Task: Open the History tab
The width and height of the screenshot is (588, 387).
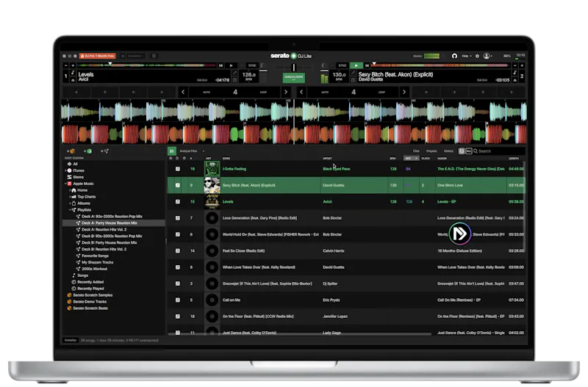Action: tap(448, 151)
